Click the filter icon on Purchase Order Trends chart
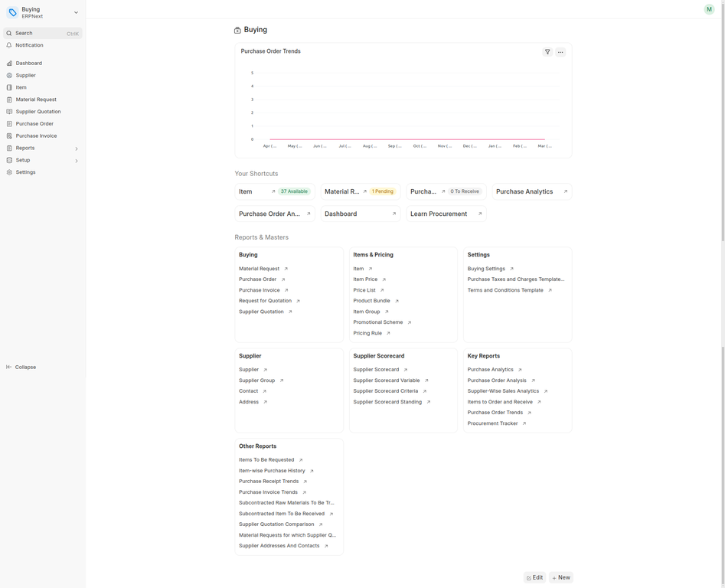 (547, 52)
